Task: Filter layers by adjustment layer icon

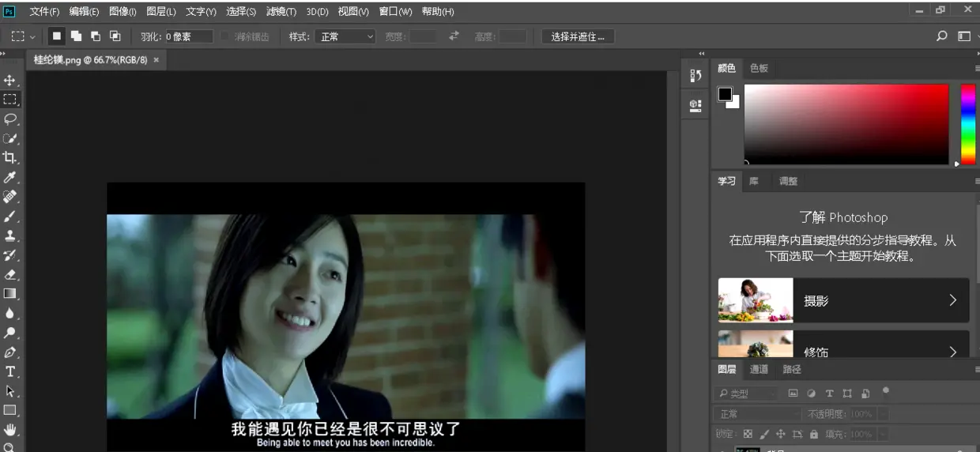Action: (812, 393)
